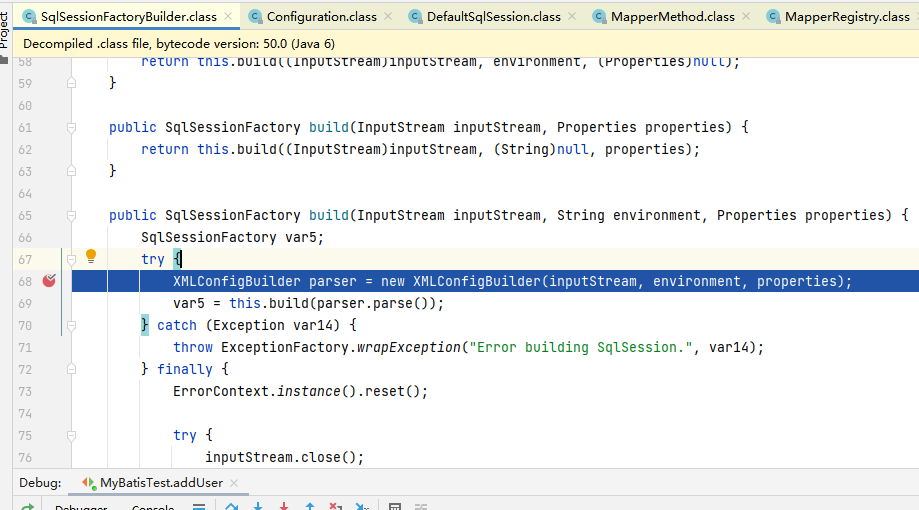Click the fold end marker at line 63
The width and height of the screenshot is (919, 510).
(72, 171)
